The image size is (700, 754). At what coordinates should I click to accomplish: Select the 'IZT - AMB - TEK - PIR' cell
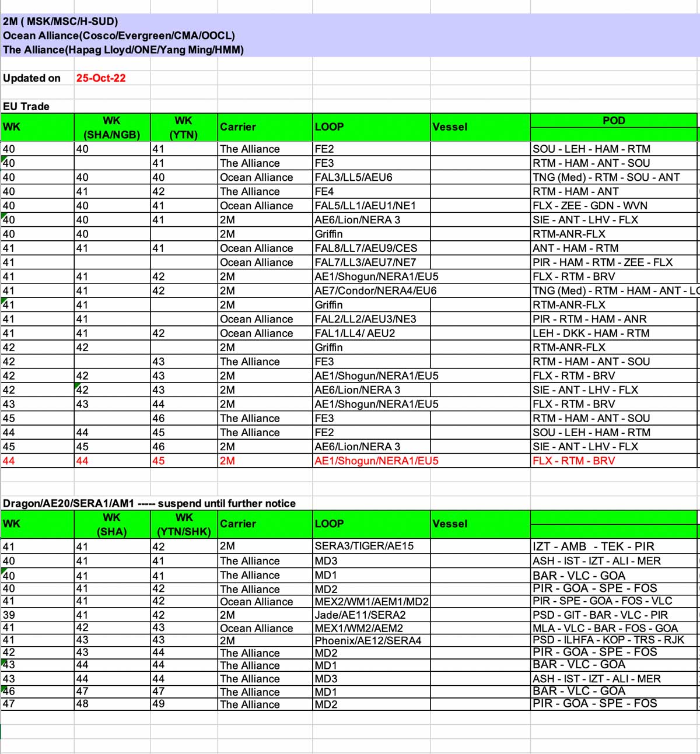click(593, 546)
